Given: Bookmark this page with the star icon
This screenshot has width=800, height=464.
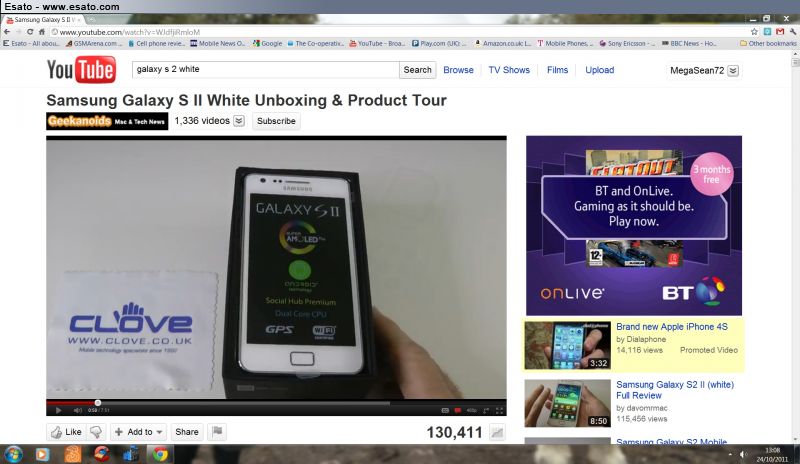Looking at the screenshot, I should (754, 32).
